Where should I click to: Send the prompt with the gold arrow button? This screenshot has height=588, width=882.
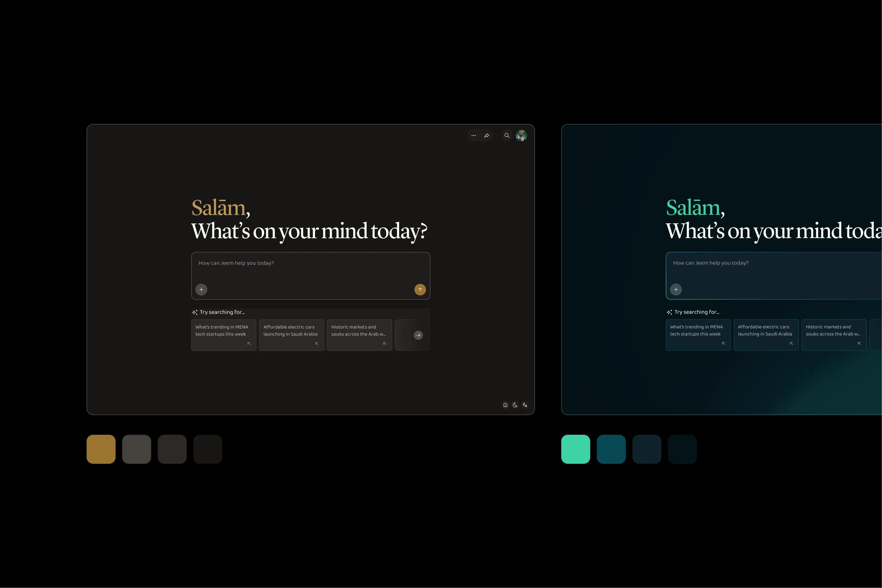[420, 289]
